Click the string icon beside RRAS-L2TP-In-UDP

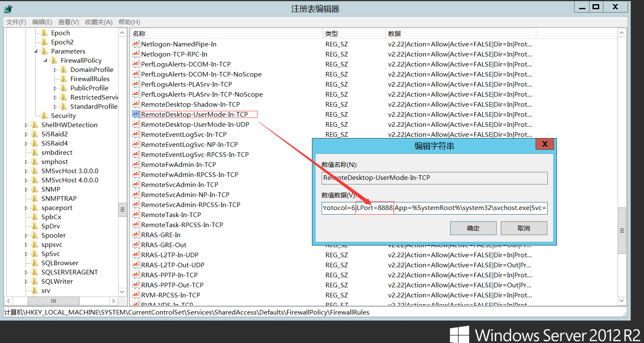click(136, 255)
